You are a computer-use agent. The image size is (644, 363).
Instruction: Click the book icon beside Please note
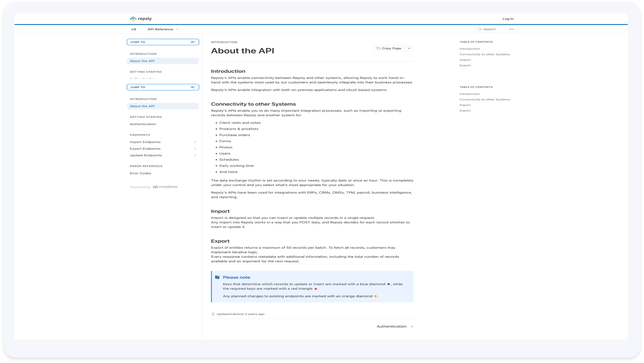click(217, 277)
